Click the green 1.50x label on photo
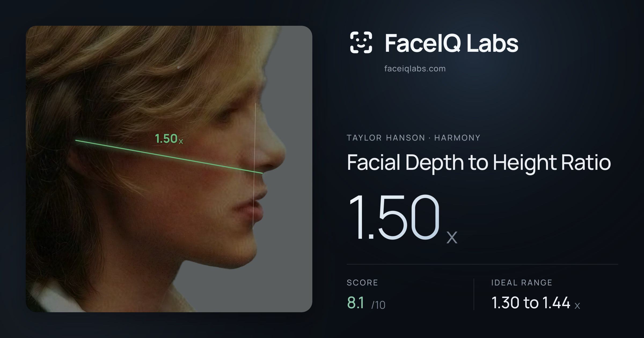Image resolution: width=644 pixels, height=338 pixels. [x=169, y=139]
